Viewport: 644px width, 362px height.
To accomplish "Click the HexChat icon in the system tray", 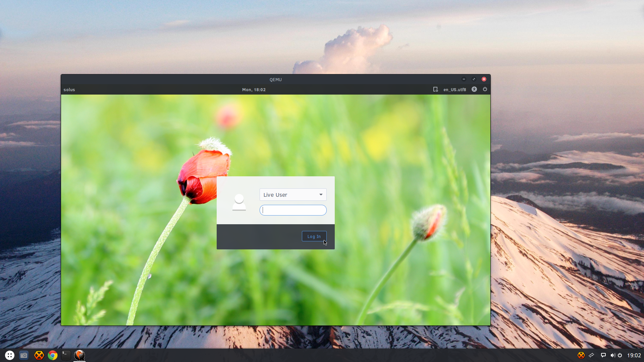I will [x=581, y=355].
